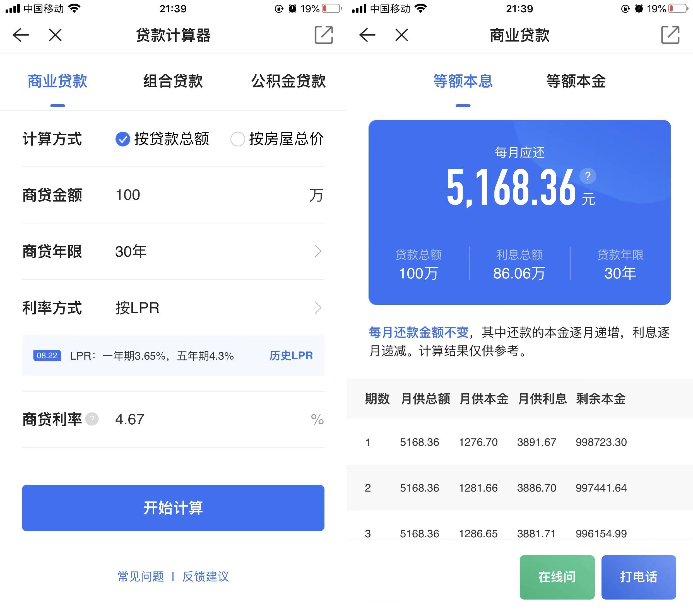
Task: Open the 利率方式 options via its chevron
Action: click(x=318, y=308)
